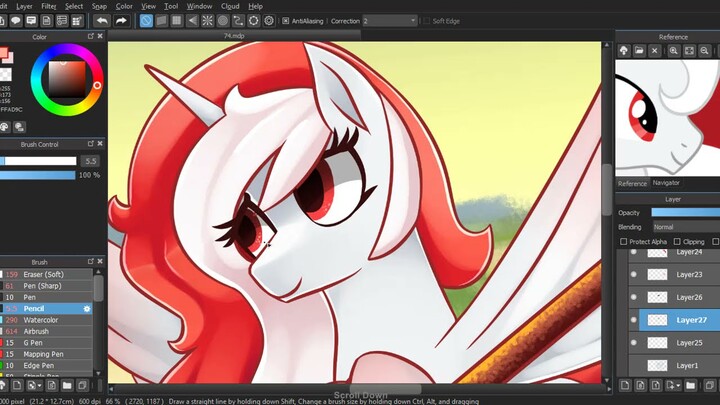The width and height of the screenshot is (720, 405).
Task: Click layer folder icon in Layer panel
Action: 690,385
